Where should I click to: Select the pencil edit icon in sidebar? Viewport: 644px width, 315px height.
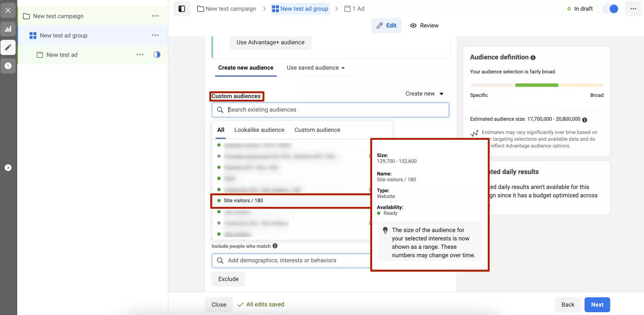coord(8,48)
